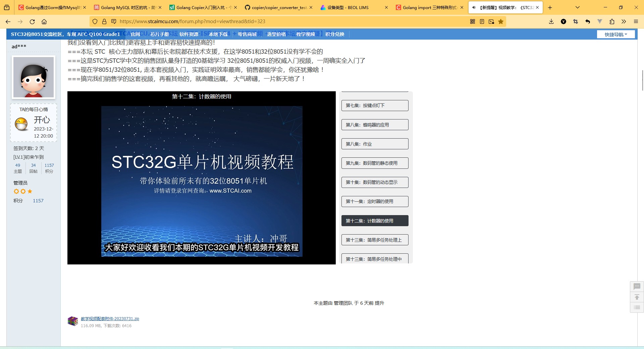Open the browser home page

tap(44, 21)
